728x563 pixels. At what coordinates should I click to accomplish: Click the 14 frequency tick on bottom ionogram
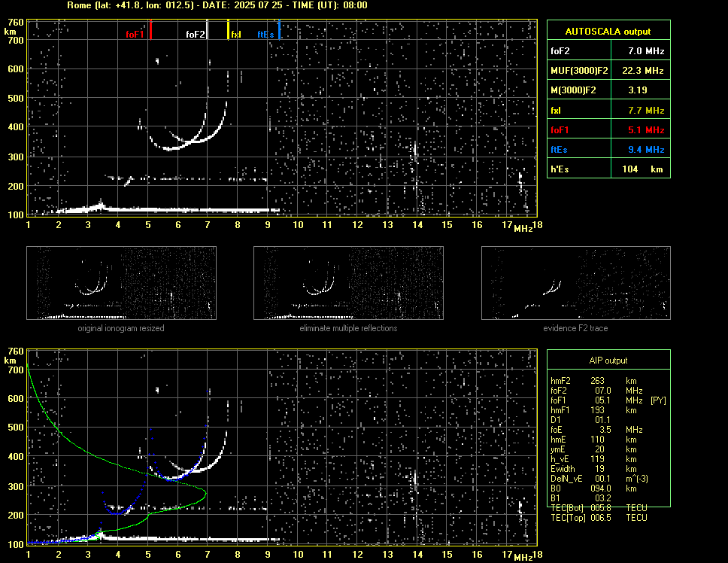pyautogui.click(x=417, y=554)
